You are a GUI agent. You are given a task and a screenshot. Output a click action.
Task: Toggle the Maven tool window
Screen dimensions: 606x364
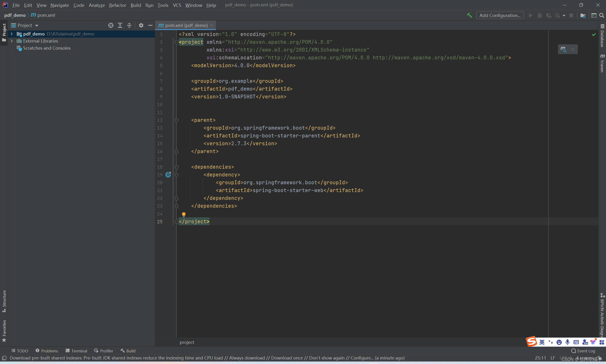pos(602,63)
